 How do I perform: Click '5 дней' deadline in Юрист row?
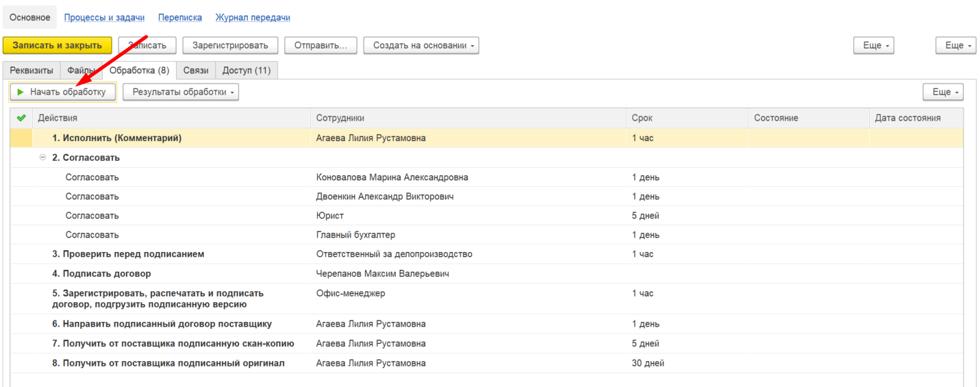coord(688,215)
